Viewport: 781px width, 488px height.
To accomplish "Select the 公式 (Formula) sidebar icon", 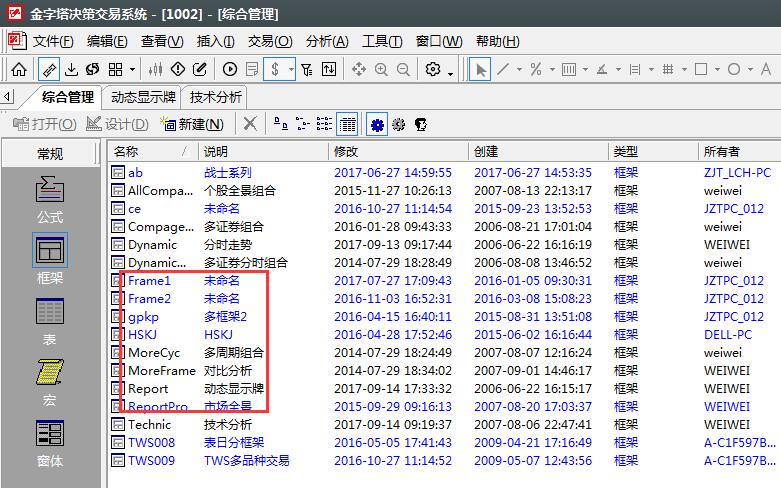I will click(x=49, y=197).
